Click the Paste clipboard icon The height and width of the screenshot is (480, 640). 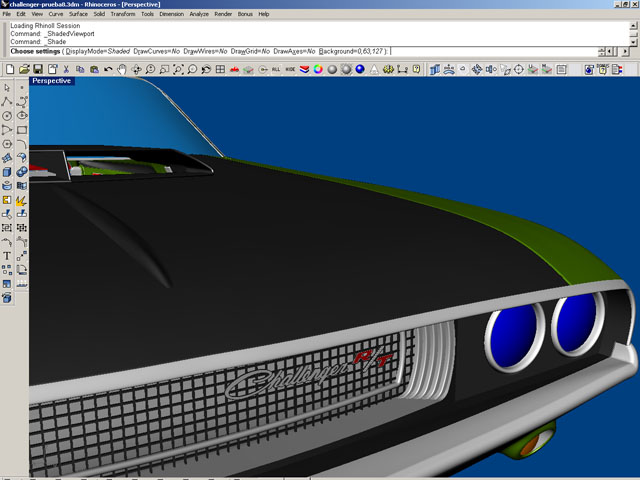coord(94,69)
